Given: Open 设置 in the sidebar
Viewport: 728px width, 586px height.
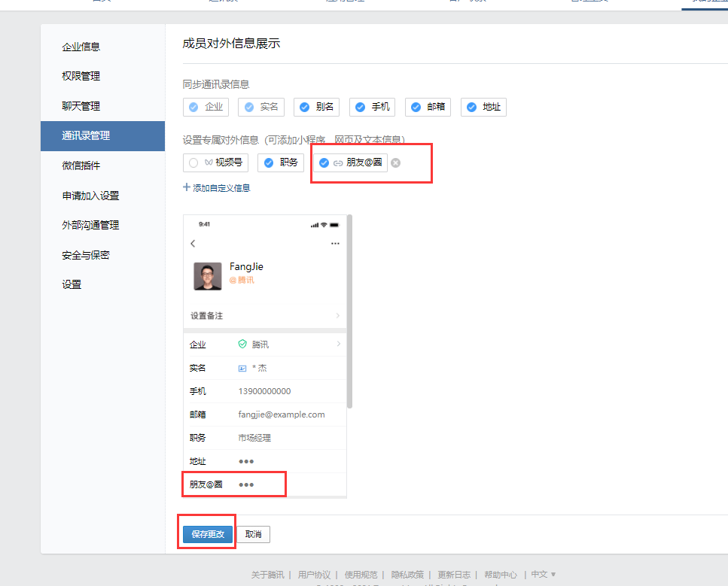Looking at the screenshot, I should coord(72,284).
